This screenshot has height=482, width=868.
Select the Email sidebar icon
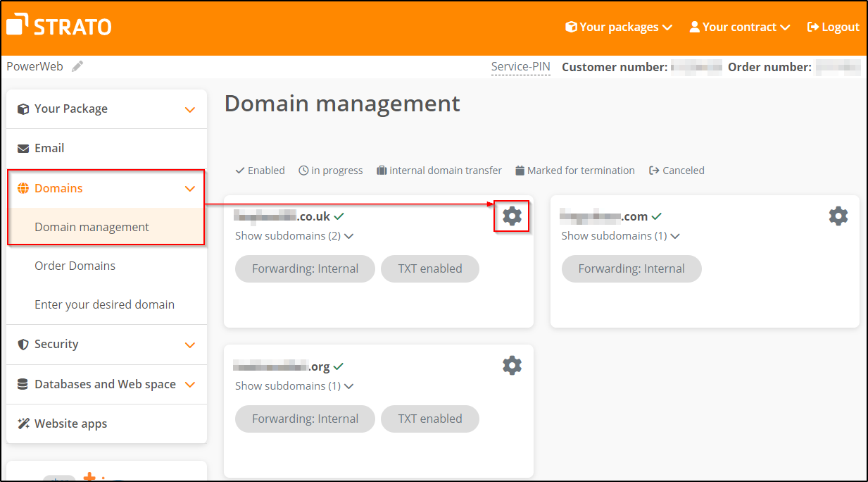pyautogui.click(x=25, y=148)
